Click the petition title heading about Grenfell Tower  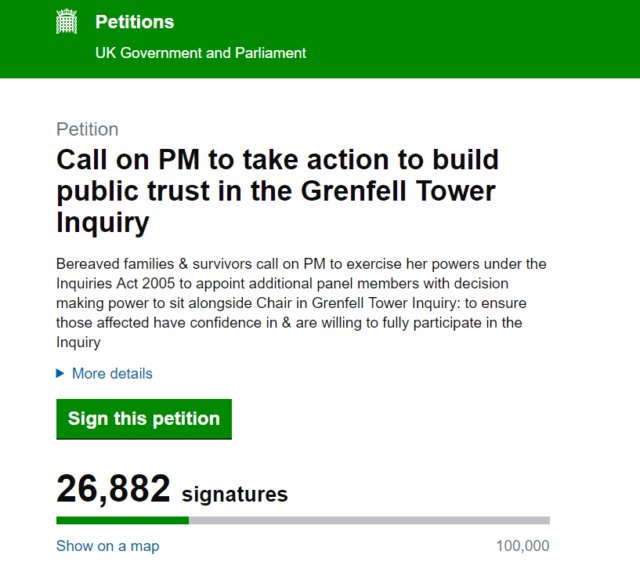(x=278, y=191)
